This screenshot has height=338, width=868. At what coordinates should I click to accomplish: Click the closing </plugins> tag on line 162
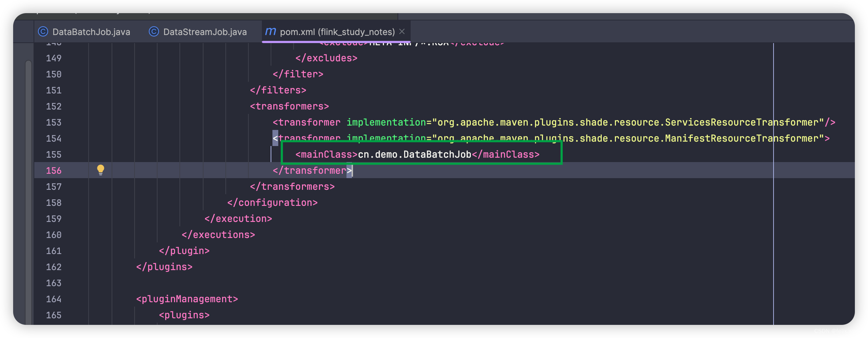point(164,267)
